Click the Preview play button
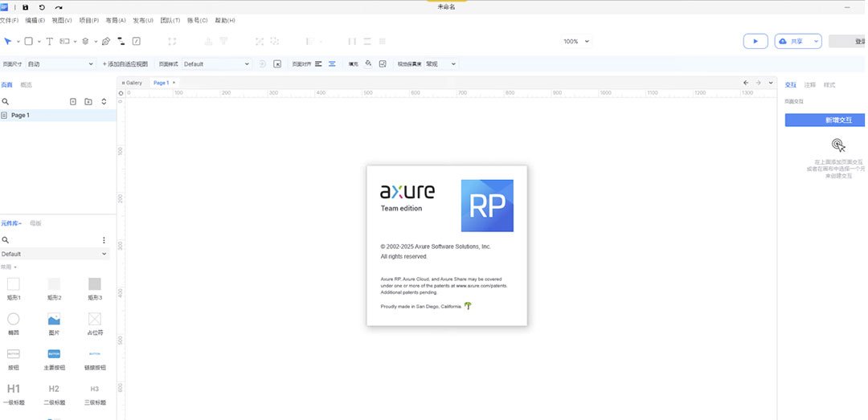The height and width of the screenshot is (420, 868). 755,41
